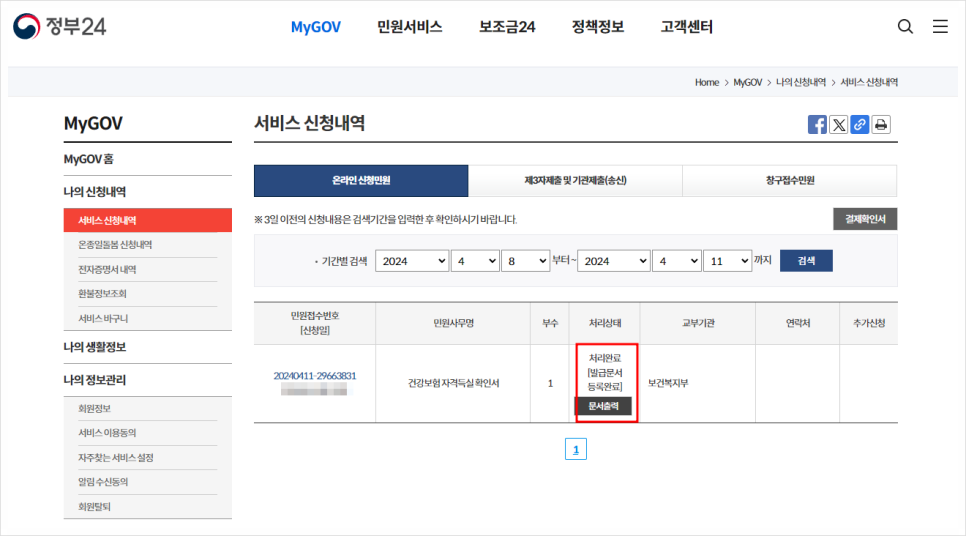The width and height of the screenshot is (966, 536).
Task: Select 서비스 신청내역 sidebar item
Action: 148,220
